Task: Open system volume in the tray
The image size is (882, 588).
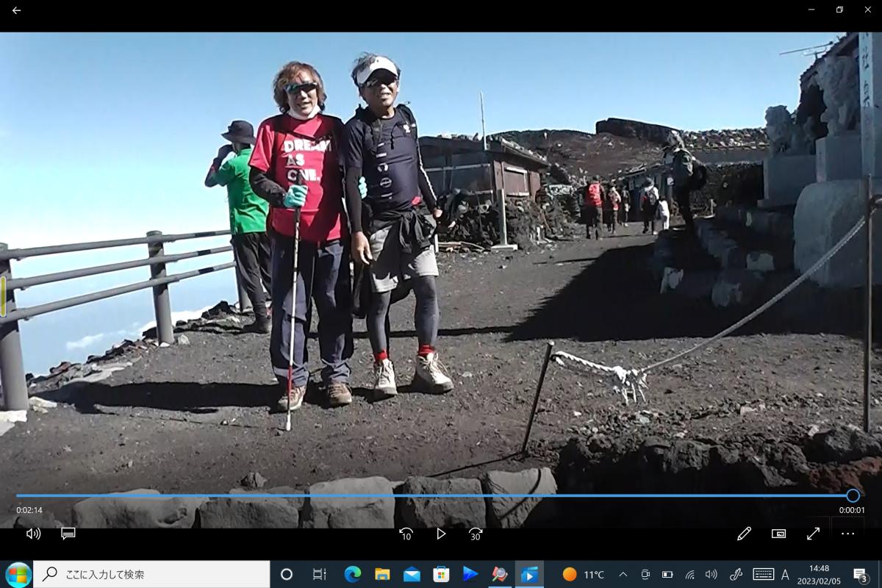Action: pyautogui.click(x=711, y=574)
